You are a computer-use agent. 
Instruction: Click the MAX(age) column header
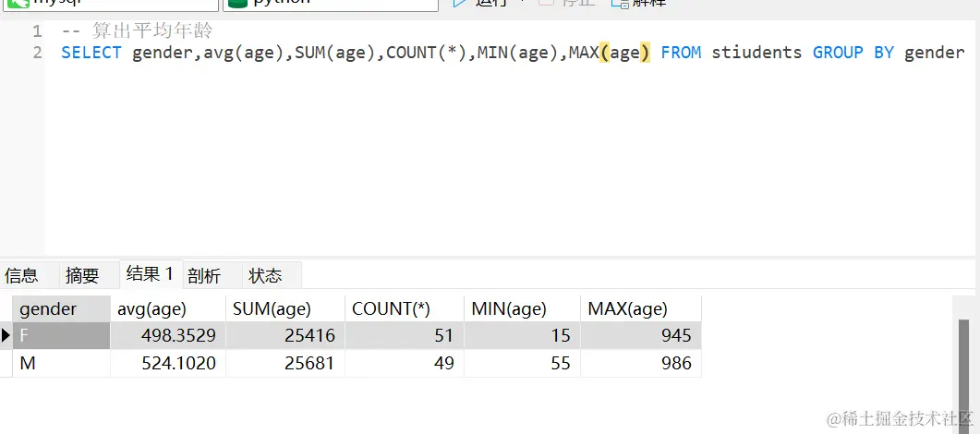[x=641, y=308]
